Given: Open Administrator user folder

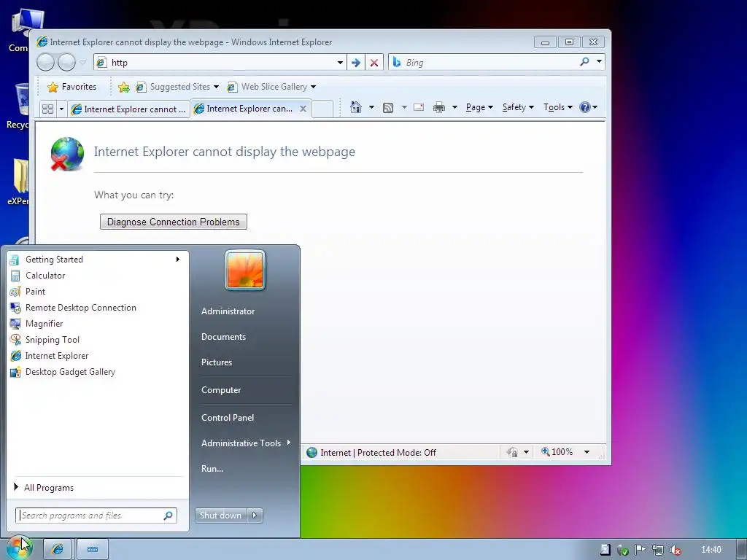Looking at the screenshot, I should (228, 311).
